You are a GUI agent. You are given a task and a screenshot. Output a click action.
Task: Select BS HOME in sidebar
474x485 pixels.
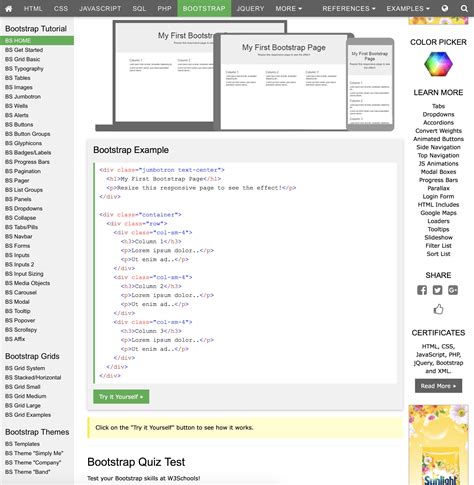point(37,41)
